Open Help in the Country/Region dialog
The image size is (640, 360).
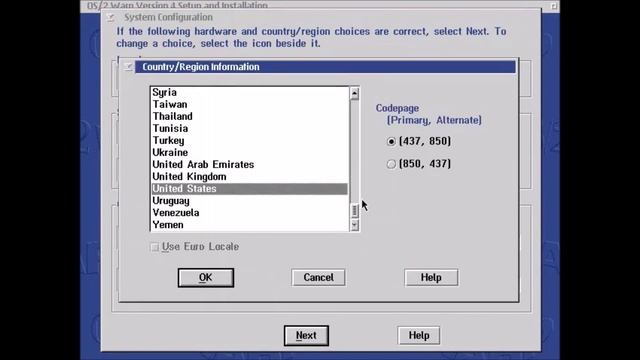(x=431, y=278)
